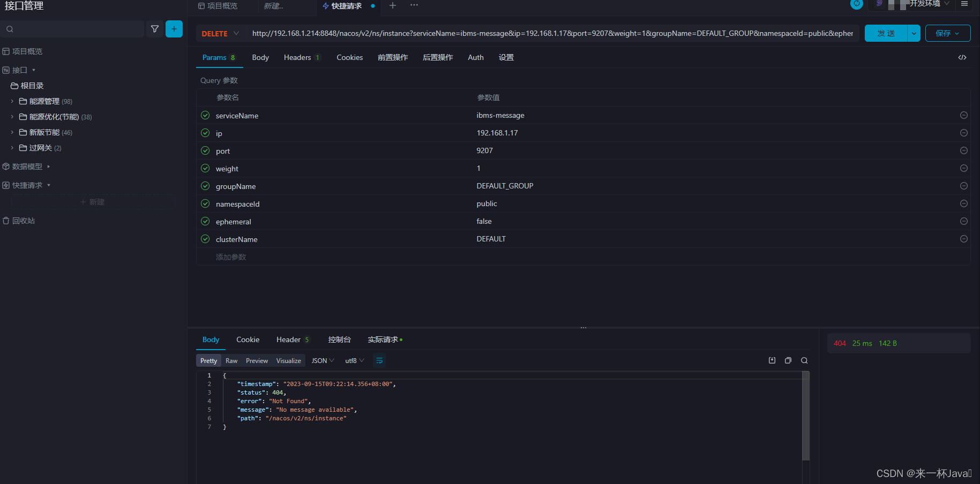Switch response view to Visualize
Viewport: 980px width, 484px height.
pos(288,360)
